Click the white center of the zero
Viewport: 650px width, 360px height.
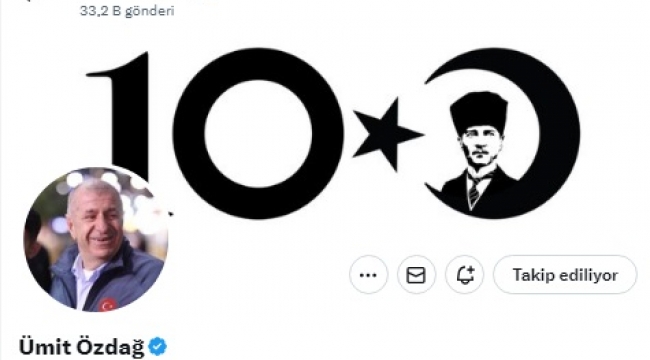[258, 134]
